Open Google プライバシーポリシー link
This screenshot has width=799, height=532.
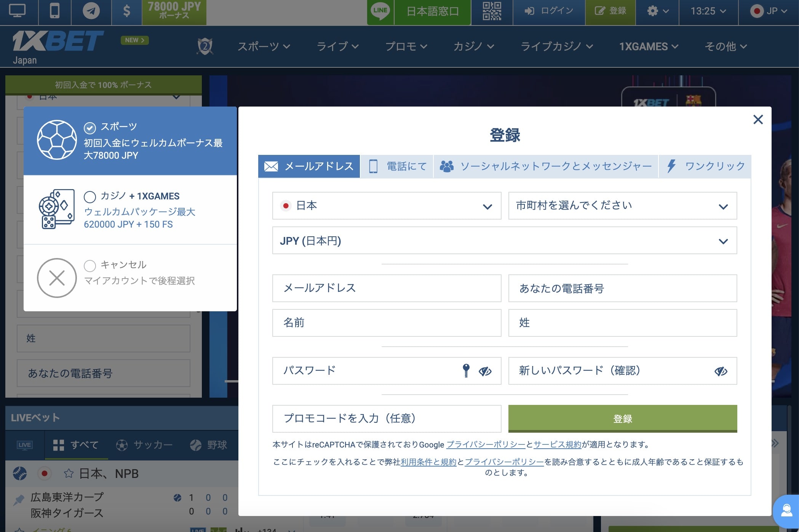click(486, 444)
